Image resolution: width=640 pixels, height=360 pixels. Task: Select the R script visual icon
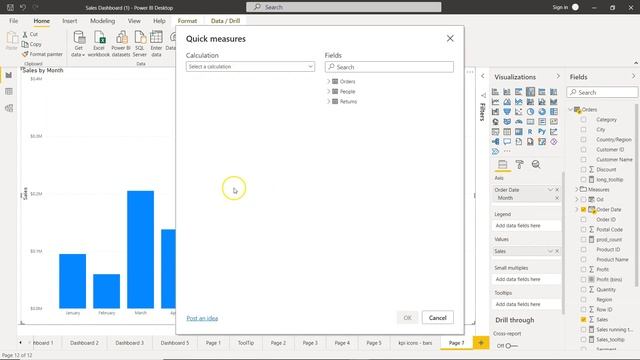530,132
